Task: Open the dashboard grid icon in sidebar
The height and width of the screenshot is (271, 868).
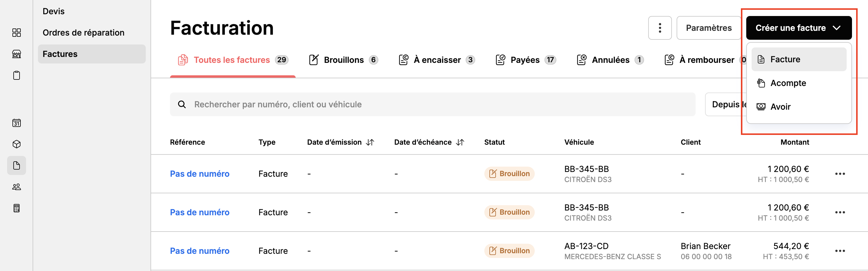Action: [x=17, y=33]
